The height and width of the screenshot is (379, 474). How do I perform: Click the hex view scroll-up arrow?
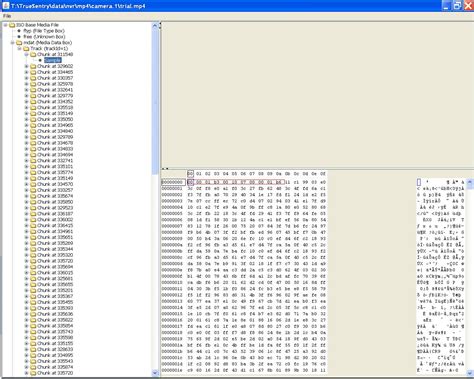[470, 182]
